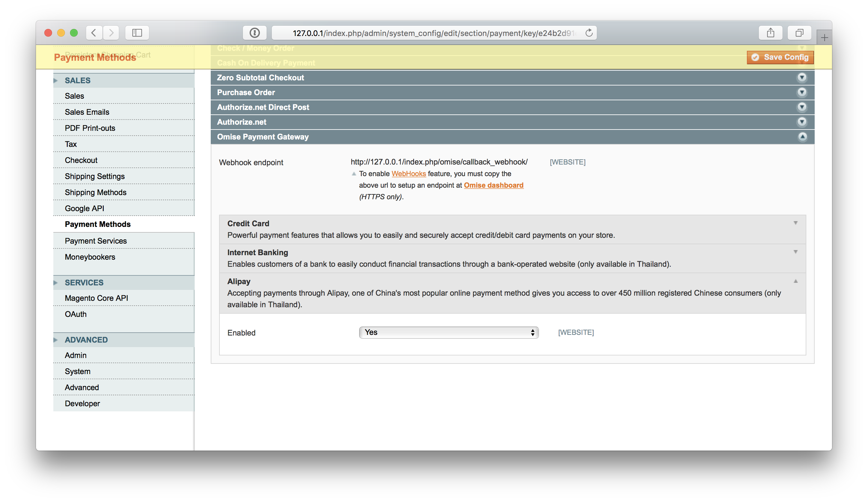Expand the Zero Subtotal Checkout section
Screen dimensions: 868x502
(x=512, y=77)
